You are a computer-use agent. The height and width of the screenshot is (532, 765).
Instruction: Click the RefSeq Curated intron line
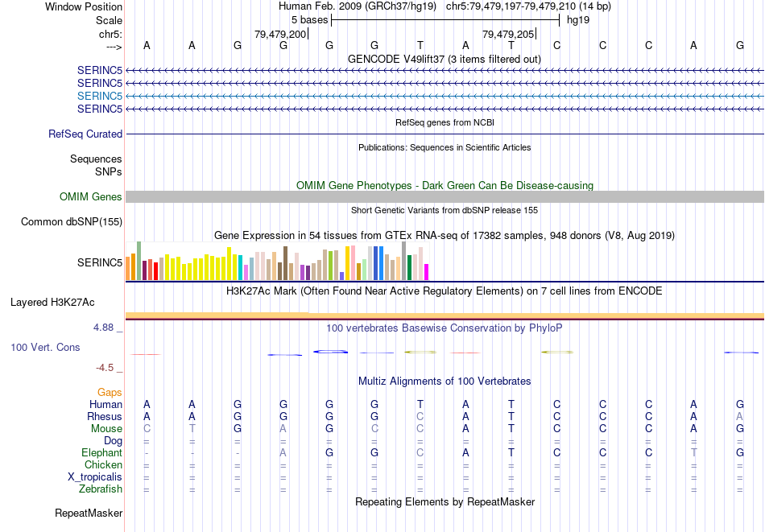tap(445, 134)
